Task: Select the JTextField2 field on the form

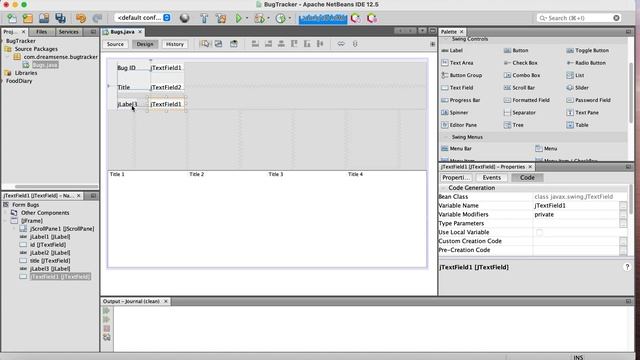Action: point(166,87)
